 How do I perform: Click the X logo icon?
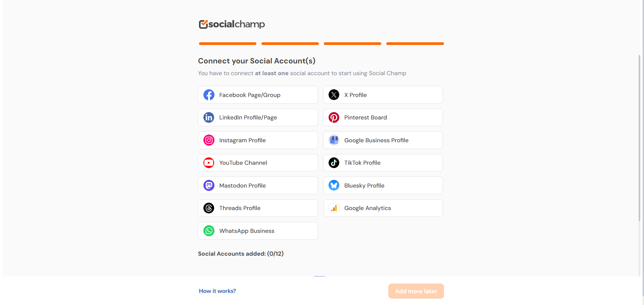(334, 95)
